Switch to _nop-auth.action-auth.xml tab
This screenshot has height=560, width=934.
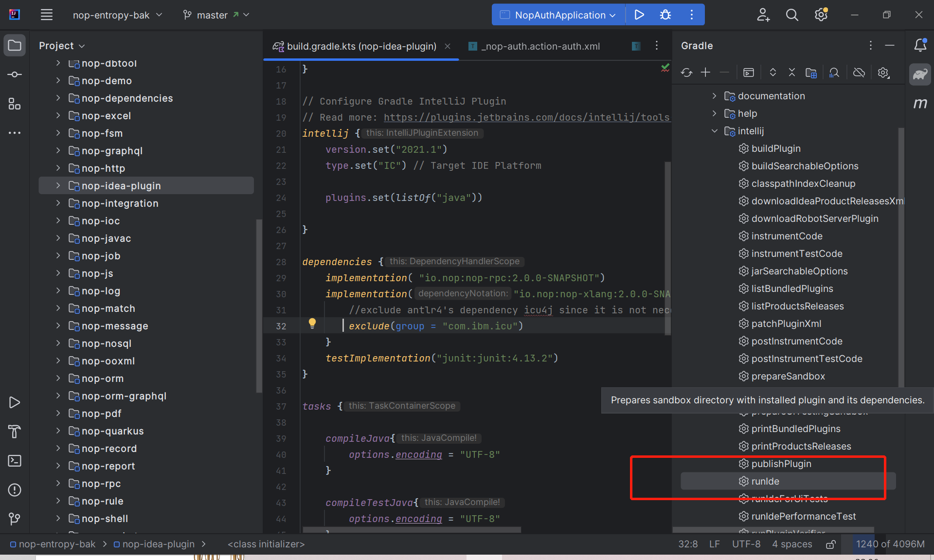pyautogui.click(x=534, y=46)
